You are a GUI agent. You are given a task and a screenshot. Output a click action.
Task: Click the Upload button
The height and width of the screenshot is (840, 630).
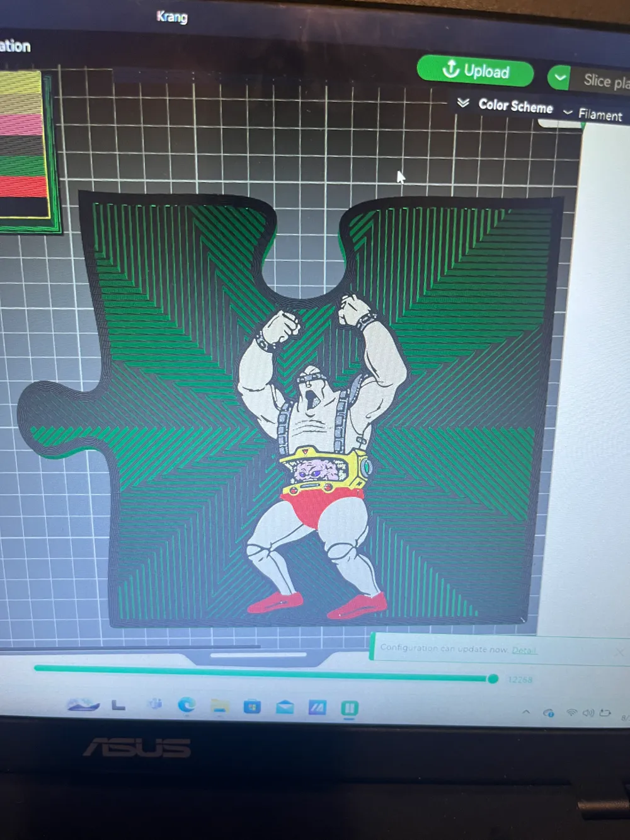pos(476,71)
